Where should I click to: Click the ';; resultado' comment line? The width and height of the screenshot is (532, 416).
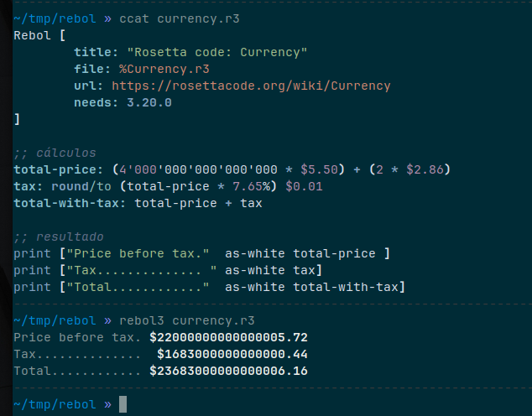[x=58, y=237]
